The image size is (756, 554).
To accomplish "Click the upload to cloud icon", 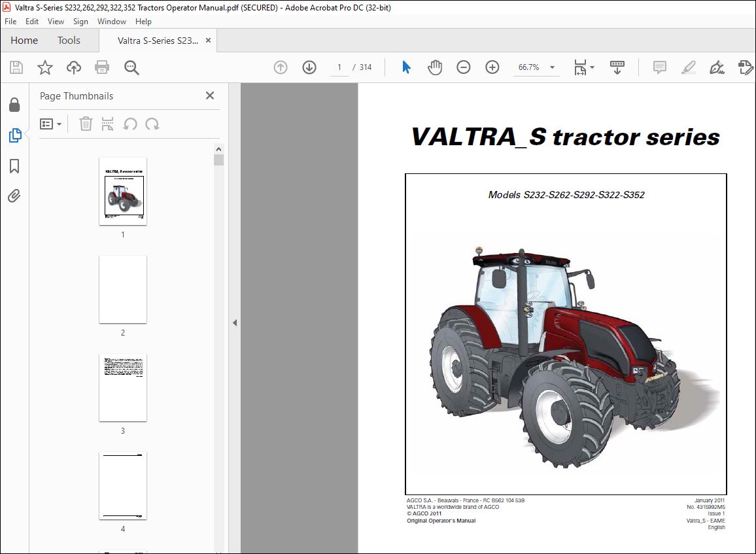I will click(x=74, y=67).
